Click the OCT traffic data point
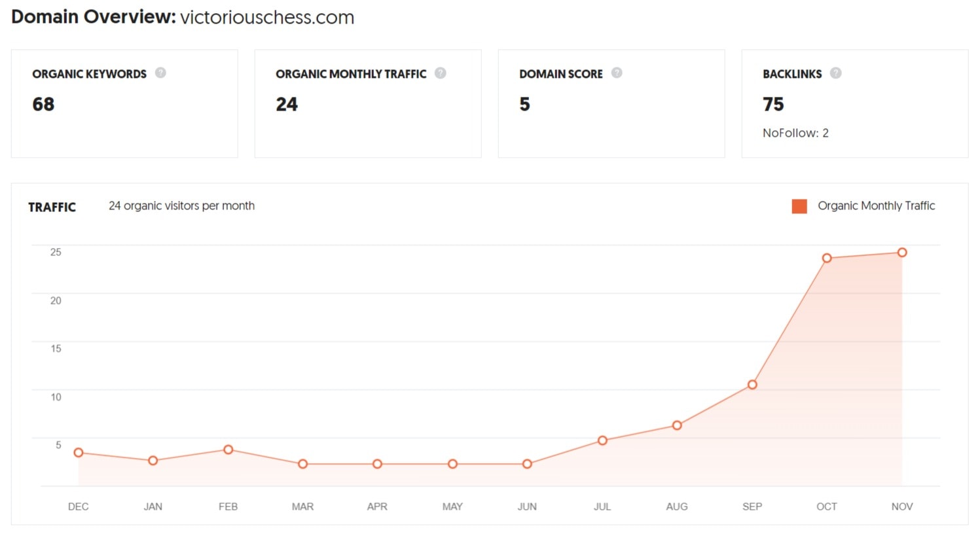The width and height of the screenshot is (980, 536). (x=827, y=259)
